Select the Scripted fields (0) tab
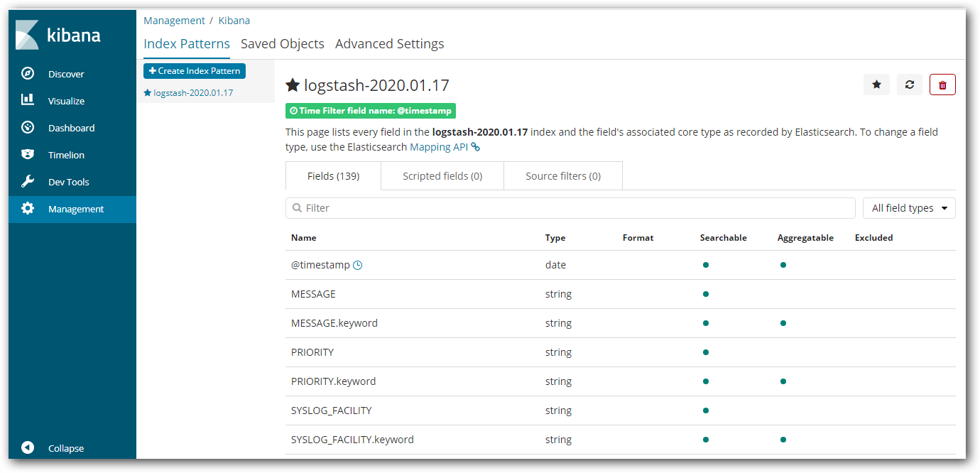Viewport: 980px width, 473px height. [x=442, y=176]
